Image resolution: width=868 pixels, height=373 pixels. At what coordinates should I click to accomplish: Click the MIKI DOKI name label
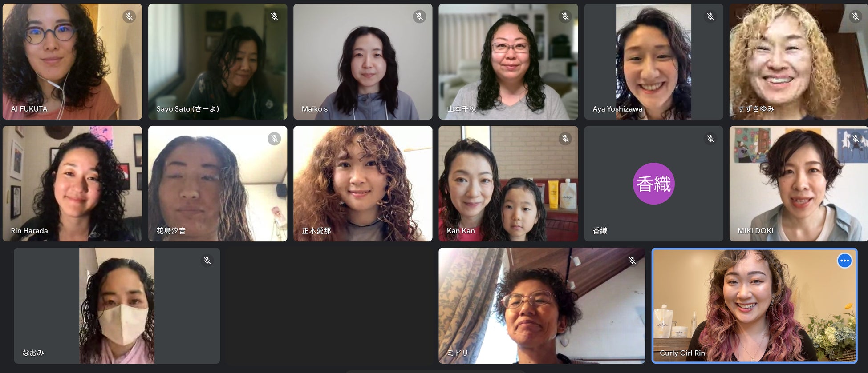click(755, 231)
